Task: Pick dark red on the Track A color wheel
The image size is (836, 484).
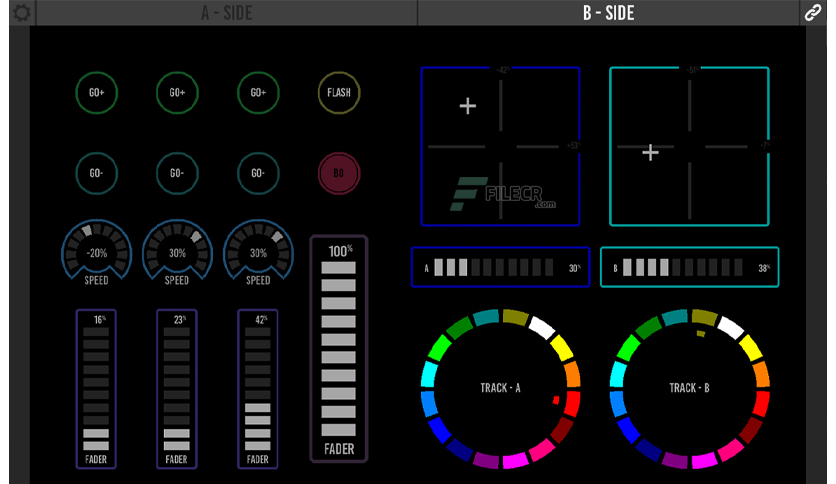Action: click(561, 430)
